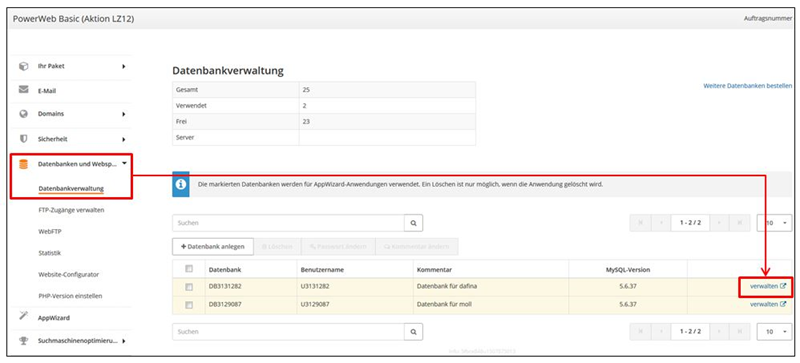Viewport: 800px width, 363px height.
Task: Click the Datenbank column header
Action: tap(225, 269)
